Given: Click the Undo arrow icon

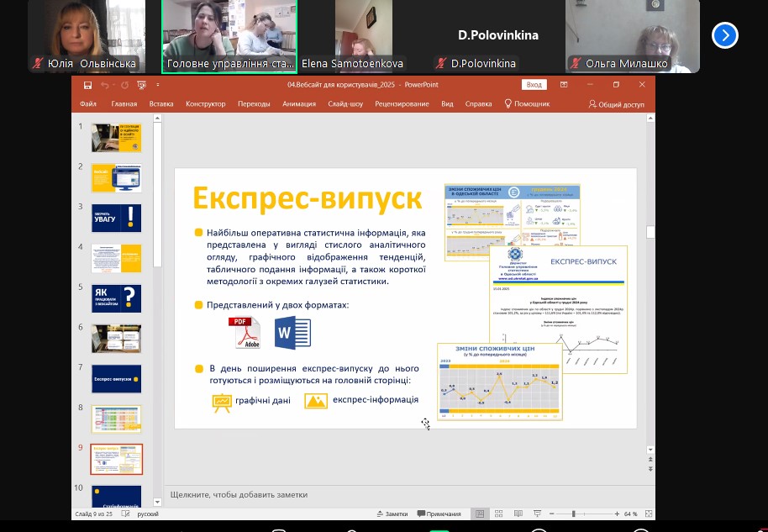Looking at the screenshot, I should point(104,85).
